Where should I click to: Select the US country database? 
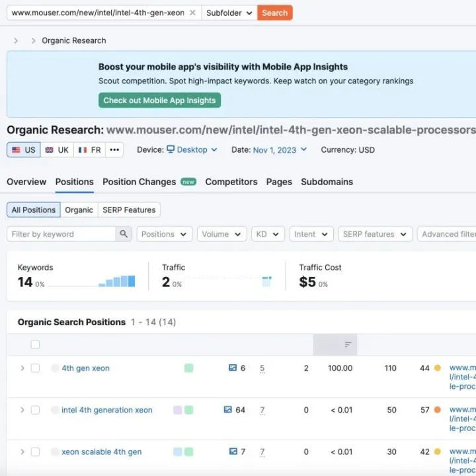24,149
